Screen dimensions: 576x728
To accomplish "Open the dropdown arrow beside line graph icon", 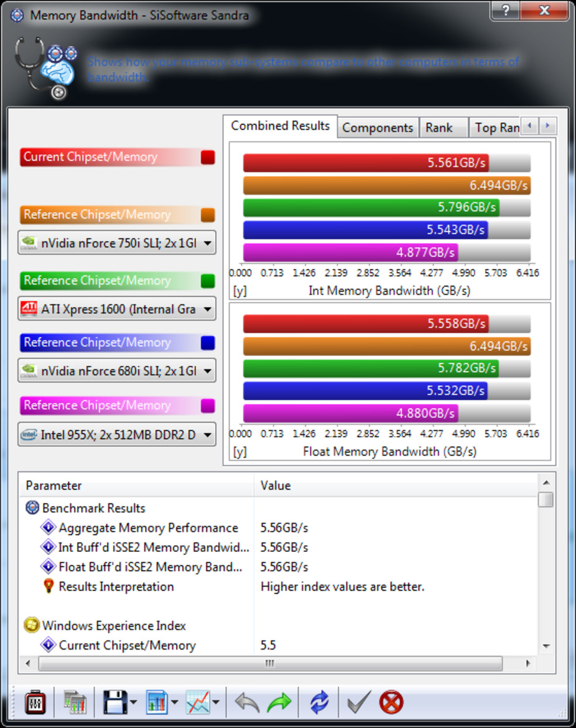I will (x=216, y=702).
